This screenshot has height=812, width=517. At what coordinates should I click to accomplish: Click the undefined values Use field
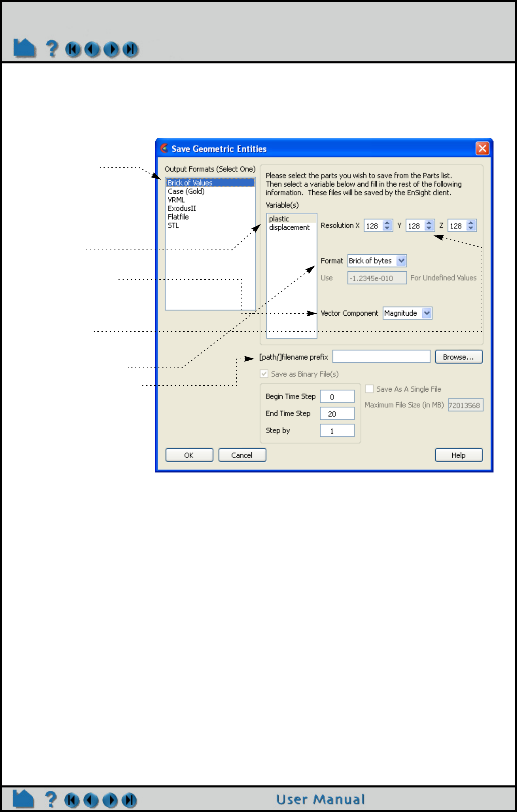(x=377, y=278)
